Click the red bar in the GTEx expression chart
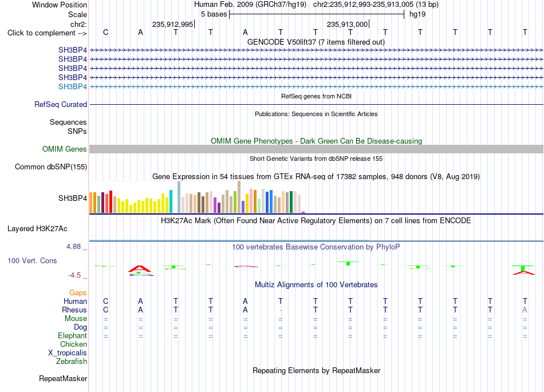 click(111, 201)
